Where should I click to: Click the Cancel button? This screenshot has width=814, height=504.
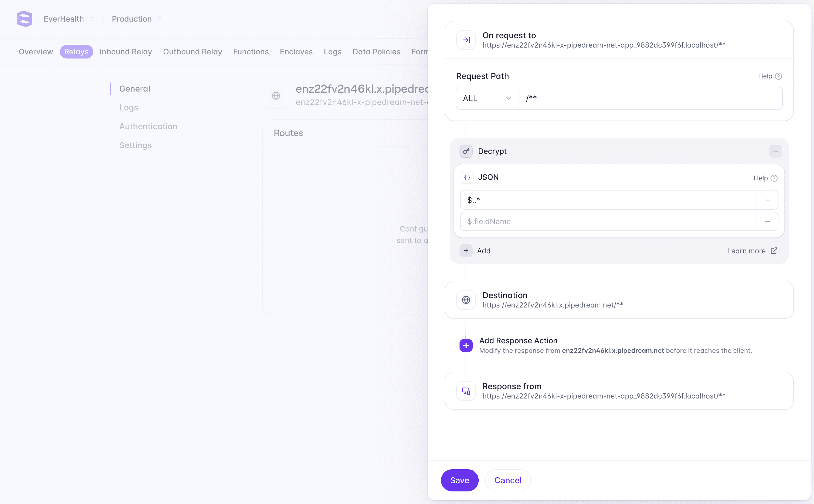click(507, 480)
